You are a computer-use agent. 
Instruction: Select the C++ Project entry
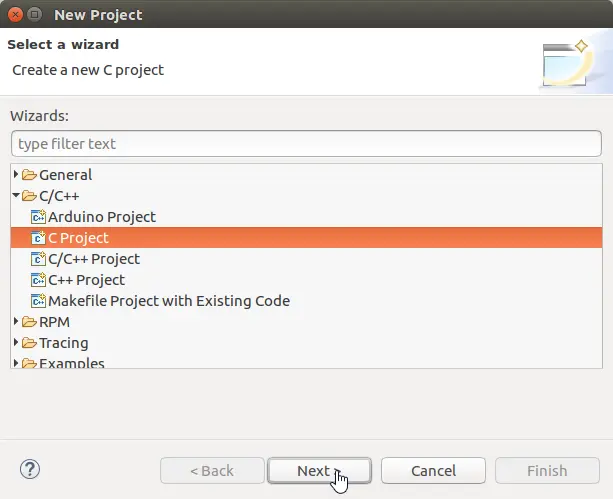[x=87, y=280]
